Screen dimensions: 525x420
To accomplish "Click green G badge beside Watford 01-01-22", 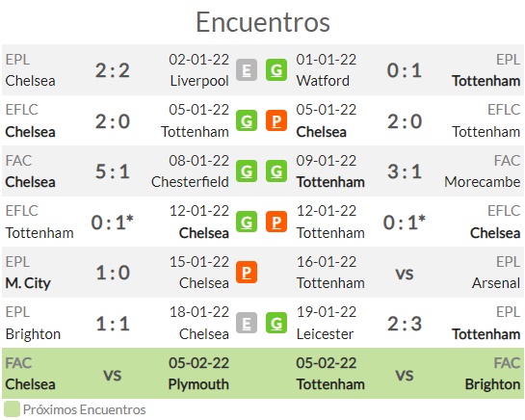I will coord(276,70).
